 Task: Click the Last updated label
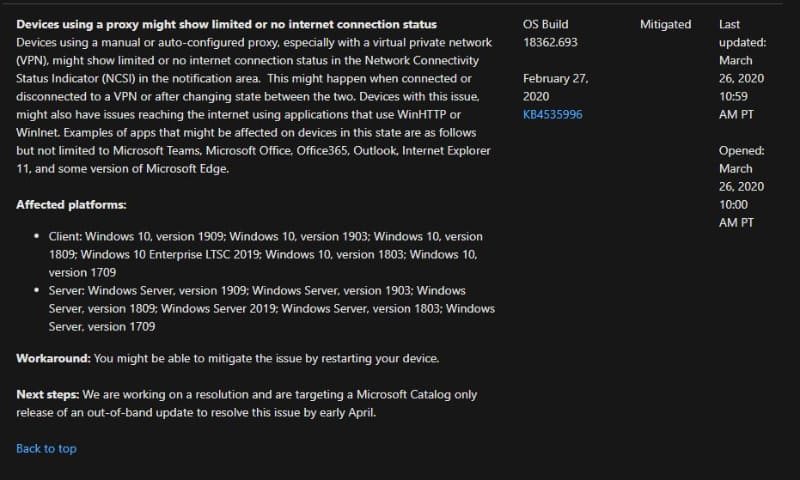click(740, 33)
